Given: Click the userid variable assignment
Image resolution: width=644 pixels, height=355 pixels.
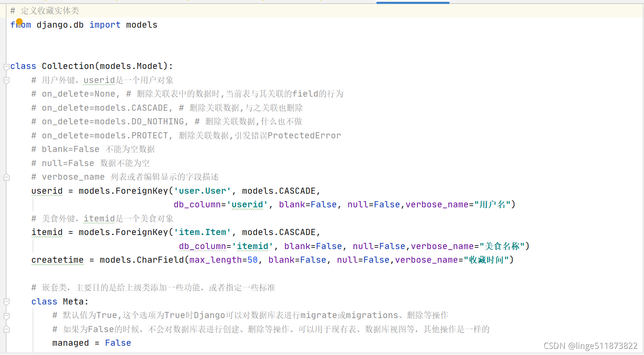Looking at the screenshot, I should point(47,191).
